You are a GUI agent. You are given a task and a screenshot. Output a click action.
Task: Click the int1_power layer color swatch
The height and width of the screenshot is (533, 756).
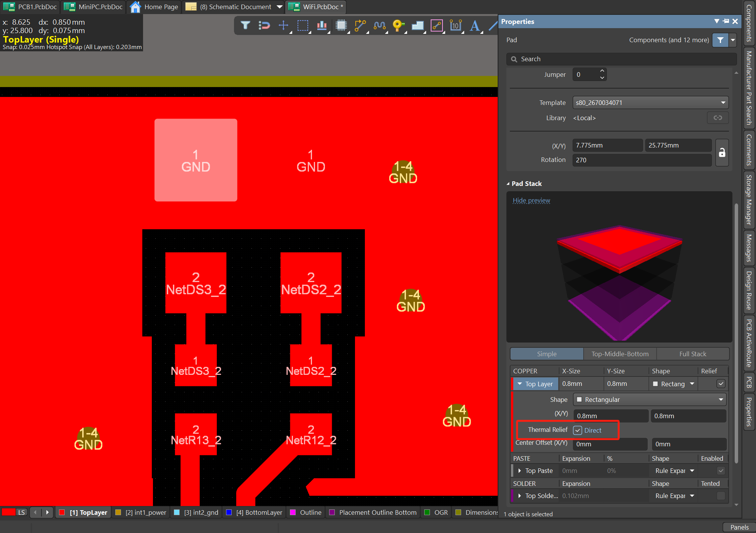pos(118,512)
